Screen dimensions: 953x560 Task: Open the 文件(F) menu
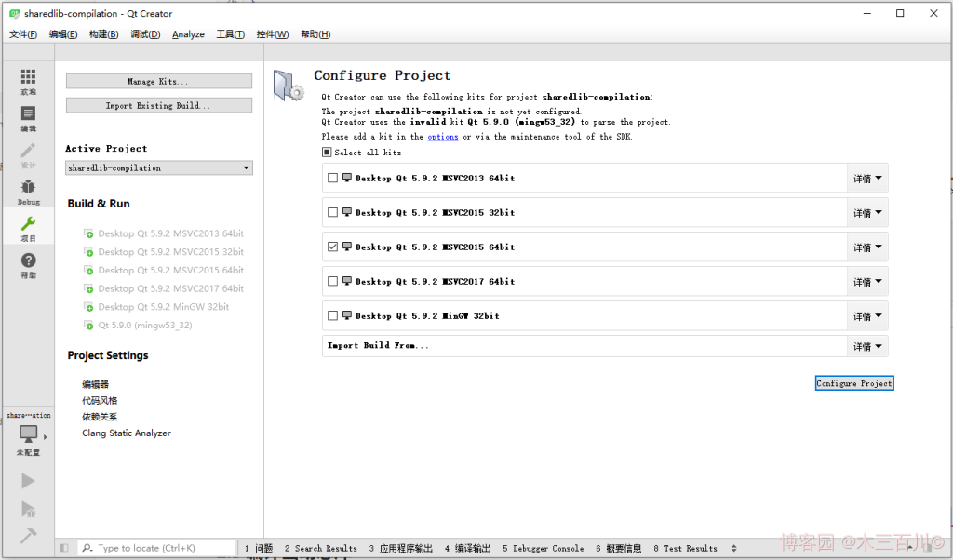click(23, 34)
